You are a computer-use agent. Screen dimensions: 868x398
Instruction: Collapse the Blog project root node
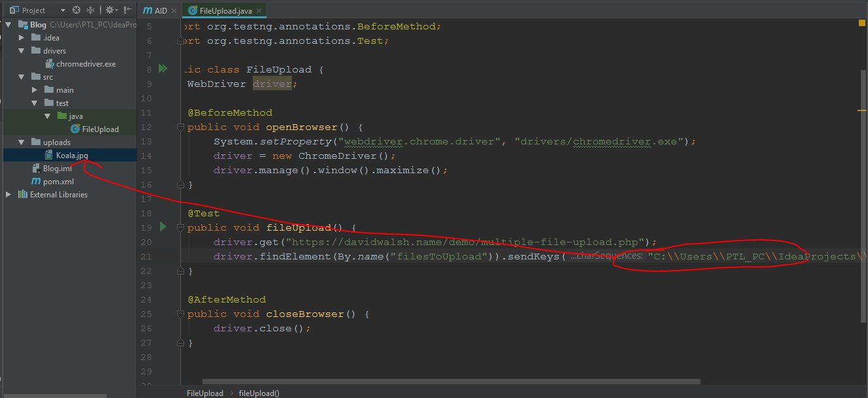(x=8, y=24)
